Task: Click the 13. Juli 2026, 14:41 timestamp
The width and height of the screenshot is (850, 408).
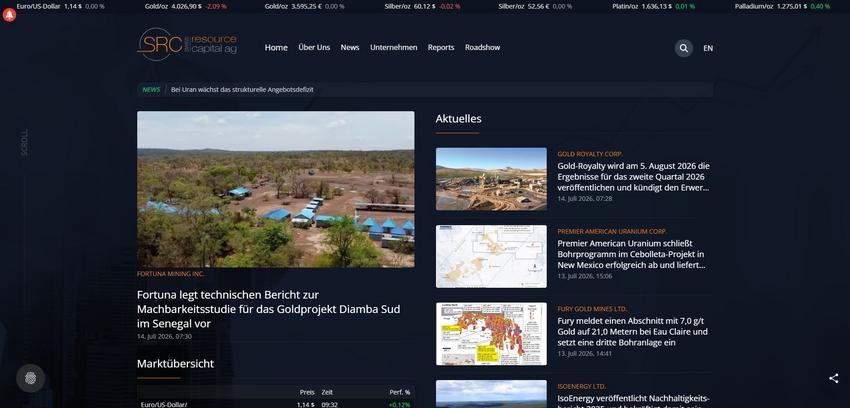Action: coord(584,354)
